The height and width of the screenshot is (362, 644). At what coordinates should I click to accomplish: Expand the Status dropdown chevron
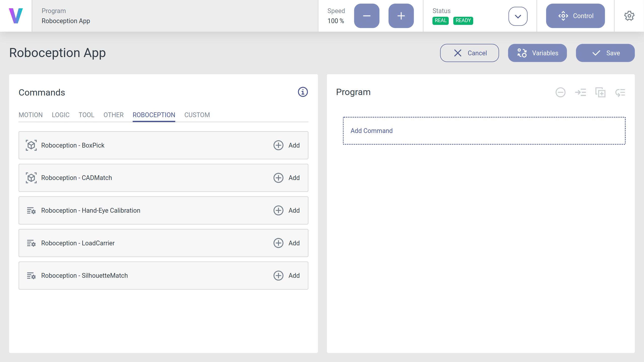pos(518,16)
